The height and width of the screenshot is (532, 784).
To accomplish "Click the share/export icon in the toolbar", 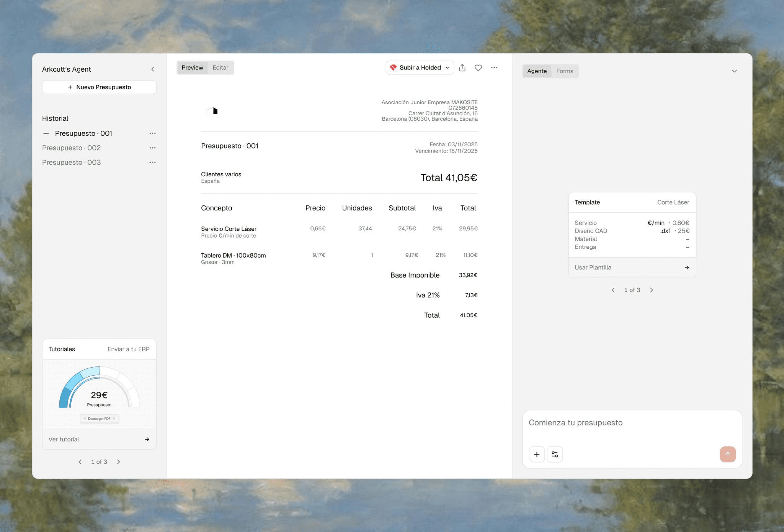I will 462,68.
